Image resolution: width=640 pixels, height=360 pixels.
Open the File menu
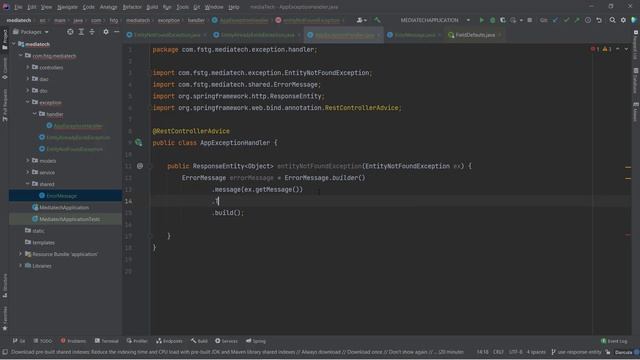point(18,7)
